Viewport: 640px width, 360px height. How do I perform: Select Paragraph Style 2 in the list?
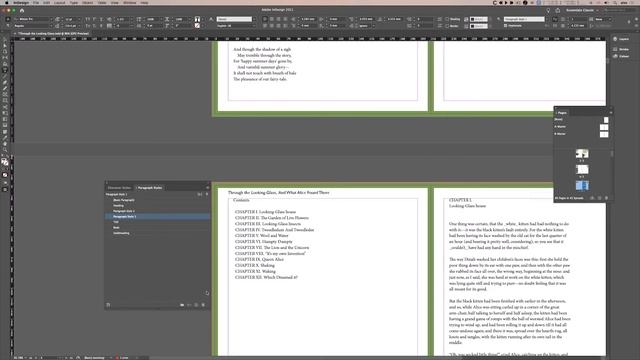point(158,211)
